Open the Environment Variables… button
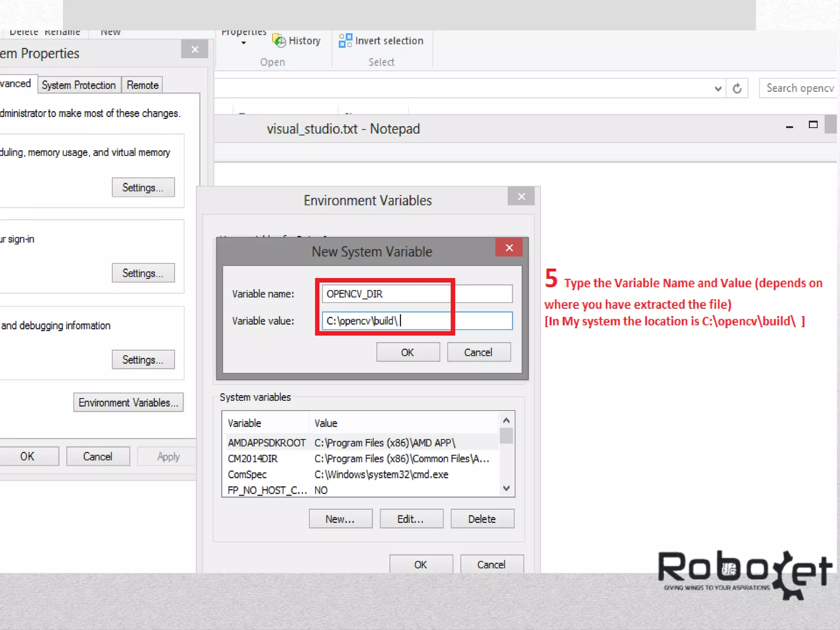The image size is (840, 630). (x=128, y=403)
